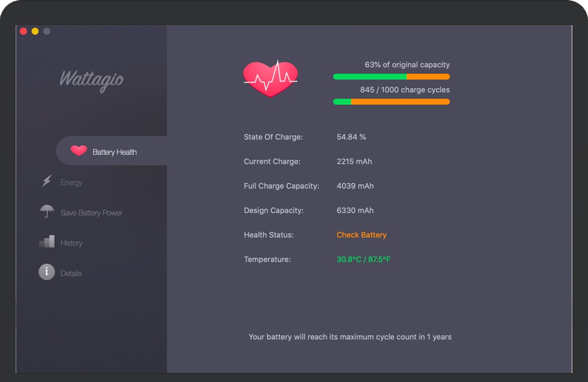
Task: Click the original capacity progress bar
Action: (x=391, y=77)
